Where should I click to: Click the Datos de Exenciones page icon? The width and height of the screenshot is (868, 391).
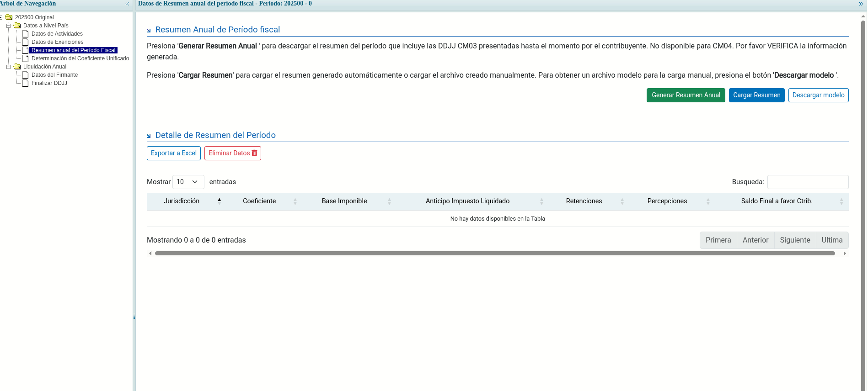26,42
